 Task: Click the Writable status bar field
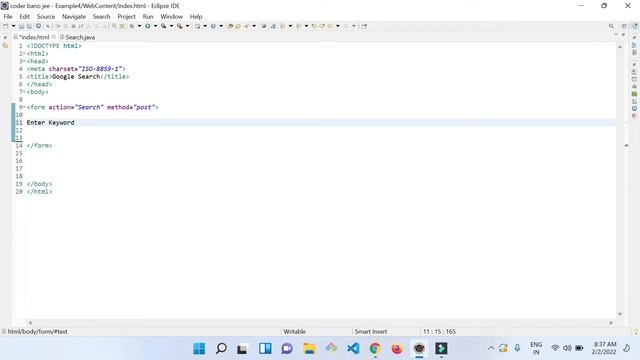coord(294,331)
